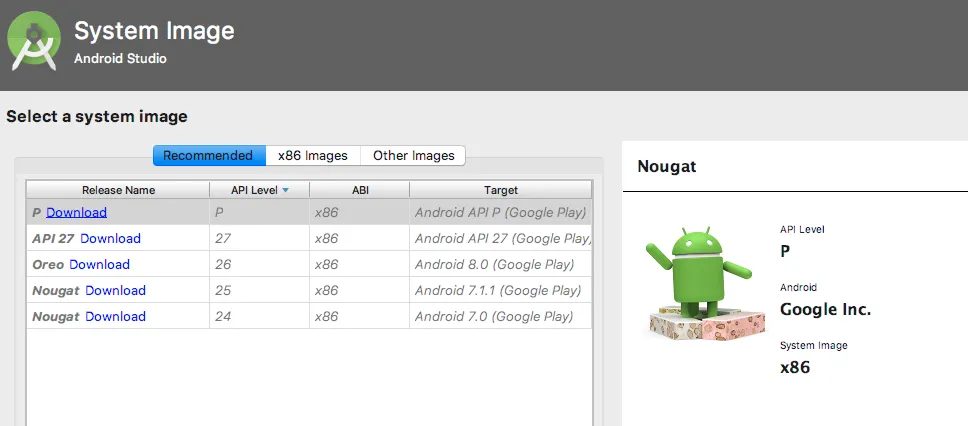968x426 pixels.
Task: Download the Nougat API 25 image
Action: click(115, 290)
